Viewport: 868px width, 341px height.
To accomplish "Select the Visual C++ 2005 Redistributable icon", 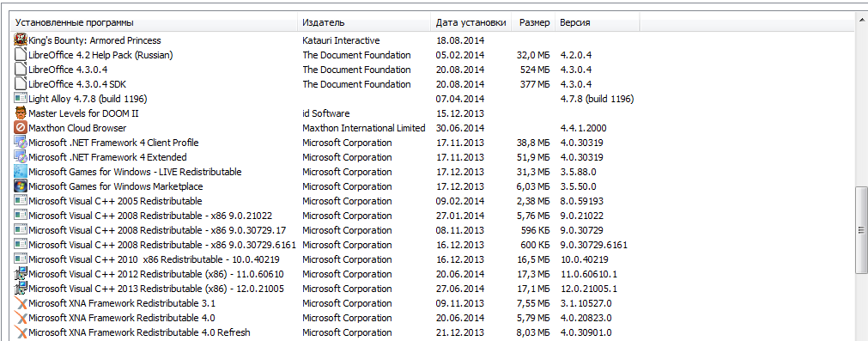I will 20,200.
